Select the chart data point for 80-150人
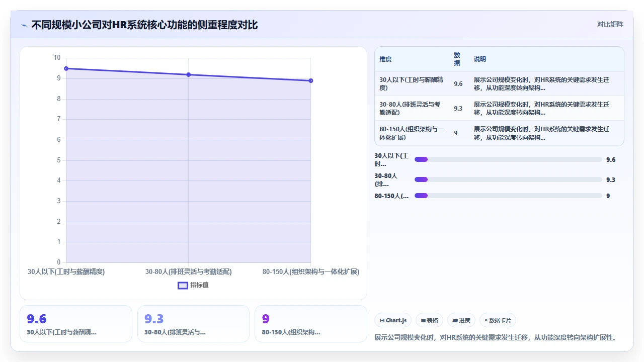 click(311, 80)
